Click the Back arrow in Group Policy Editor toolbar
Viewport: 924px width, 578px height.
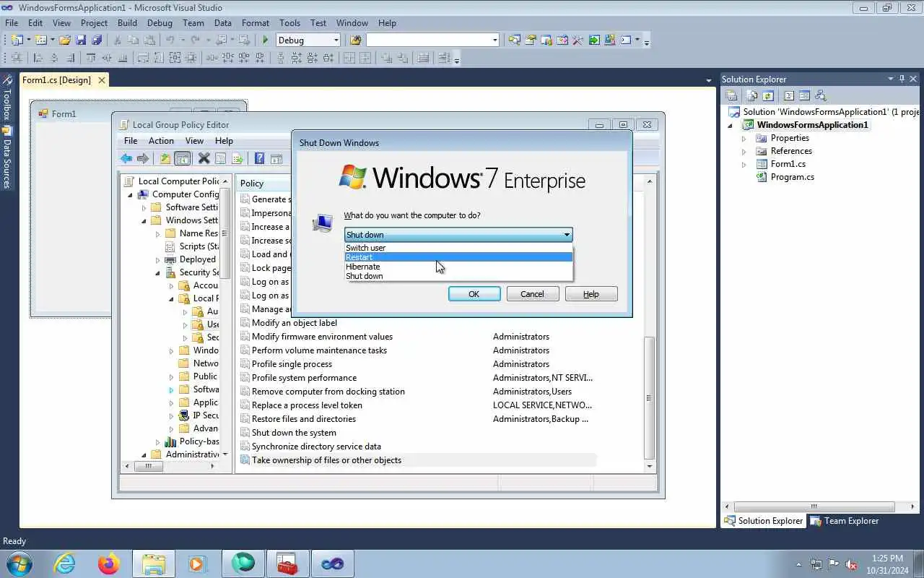point(126,158)
